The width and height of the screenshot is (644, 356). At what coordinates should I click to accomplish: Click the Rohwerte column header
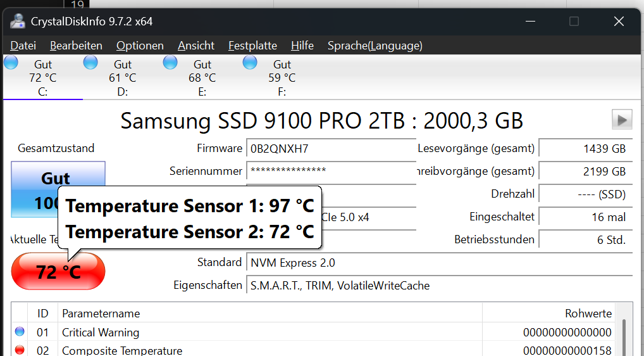coord(548,314)
